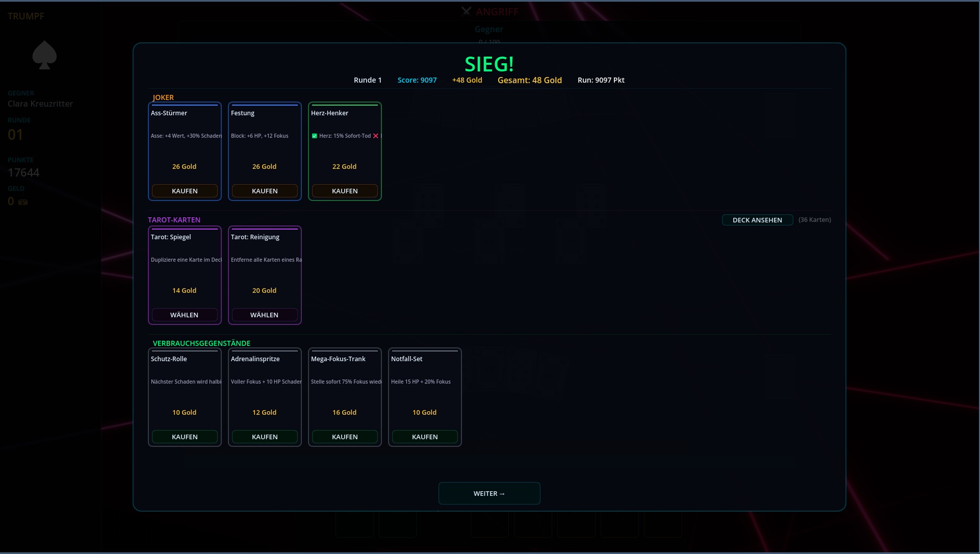Click the Tarot-Karten section heading

pyautogui.click(x=174, y=220)
